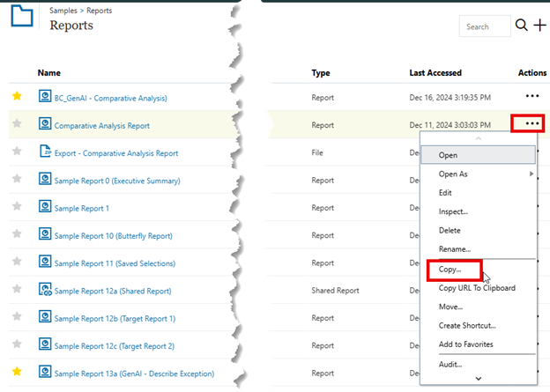Click the Export zip file icon
Image resolution: width=550 pixels, height=392 pixels.
45,152
